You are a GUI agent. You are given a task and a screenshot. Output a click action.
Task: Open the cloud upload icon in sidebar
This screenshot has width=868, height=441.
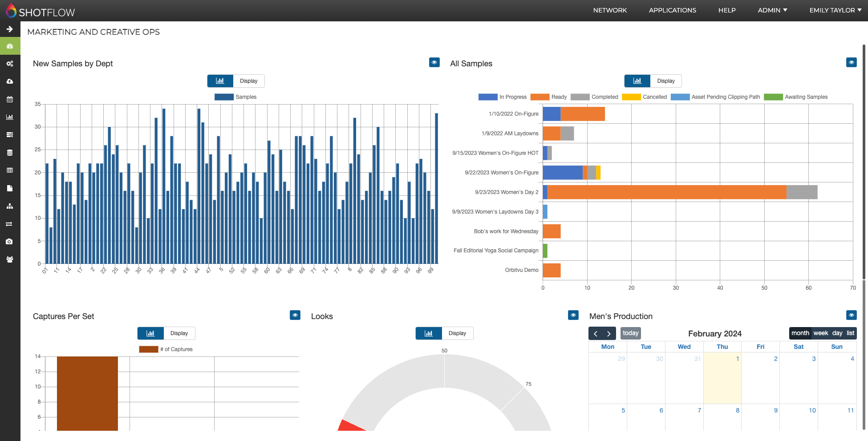point(10,81)
